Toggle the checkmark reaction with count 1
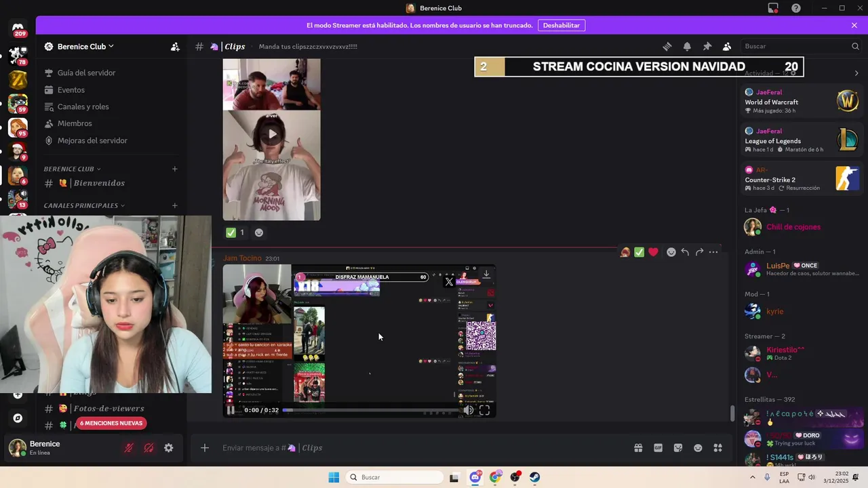868x488 pixels. click(235, 232)
